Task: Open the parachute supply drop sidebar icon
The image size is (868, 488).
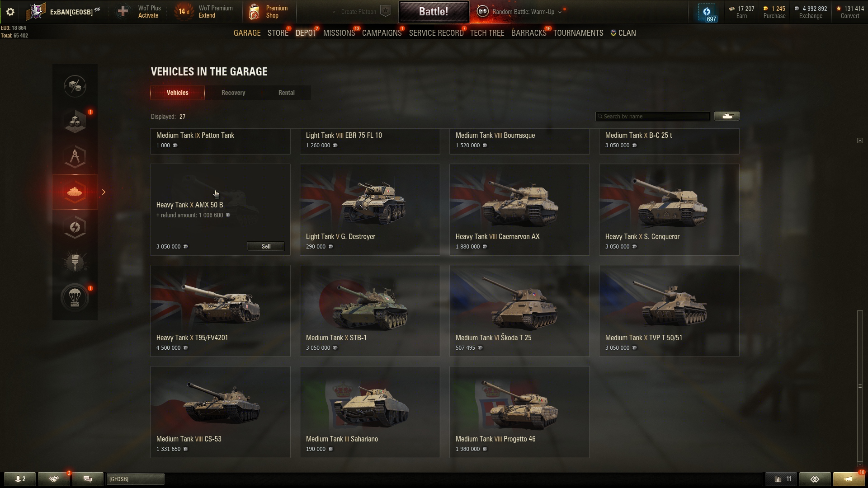Action: (75, 297)
